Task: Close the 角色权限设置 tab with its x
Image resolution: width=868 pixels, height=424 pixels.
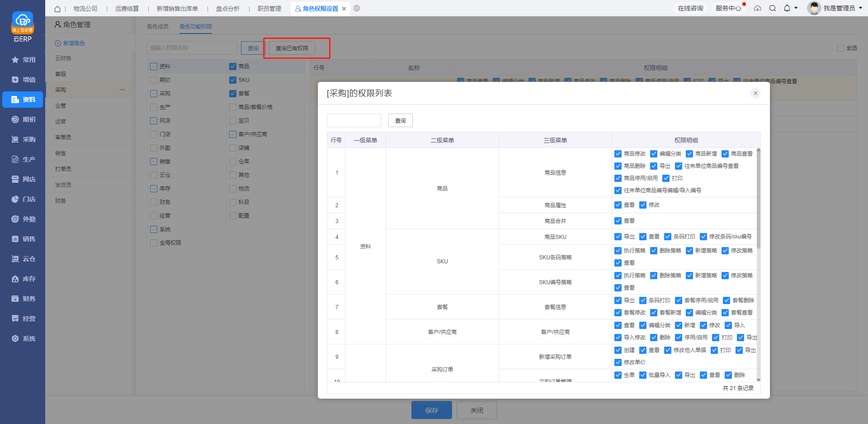Action: (344, 9)
